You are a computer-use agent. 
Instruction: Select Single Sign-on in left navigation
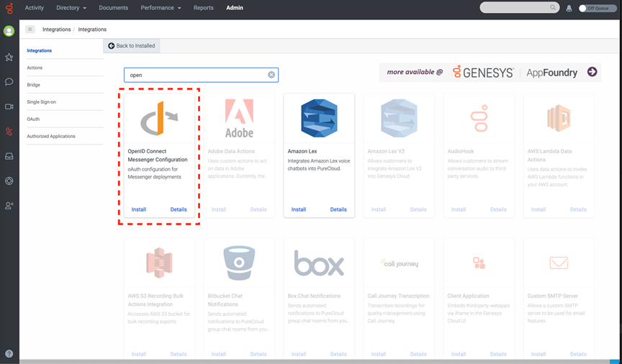click(x=41, y=101)
